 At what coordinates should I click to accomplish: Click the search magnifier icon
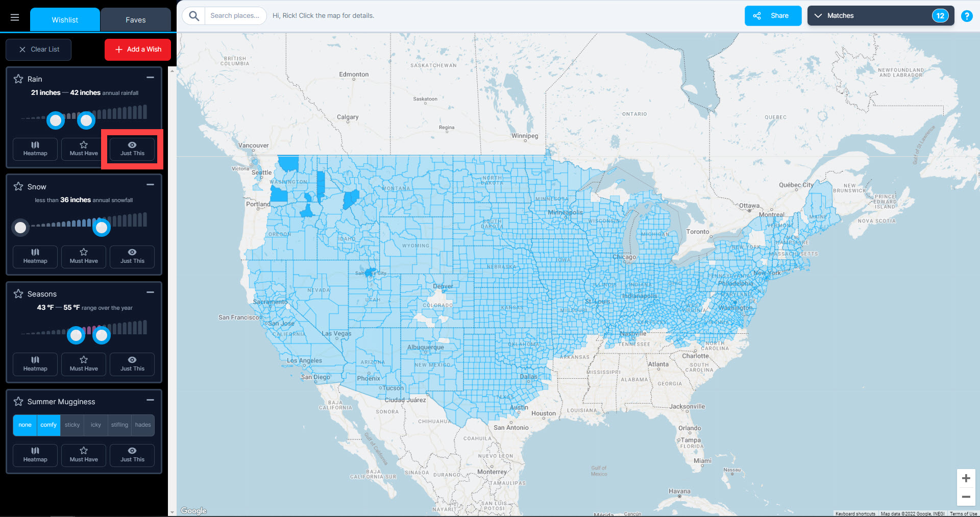(194, 16)
